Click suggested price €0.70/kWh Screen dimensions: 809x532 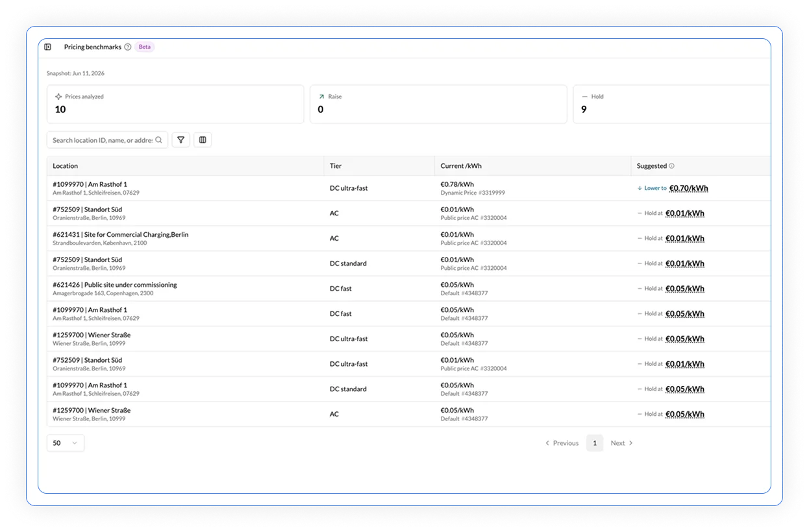coord(689,189)
